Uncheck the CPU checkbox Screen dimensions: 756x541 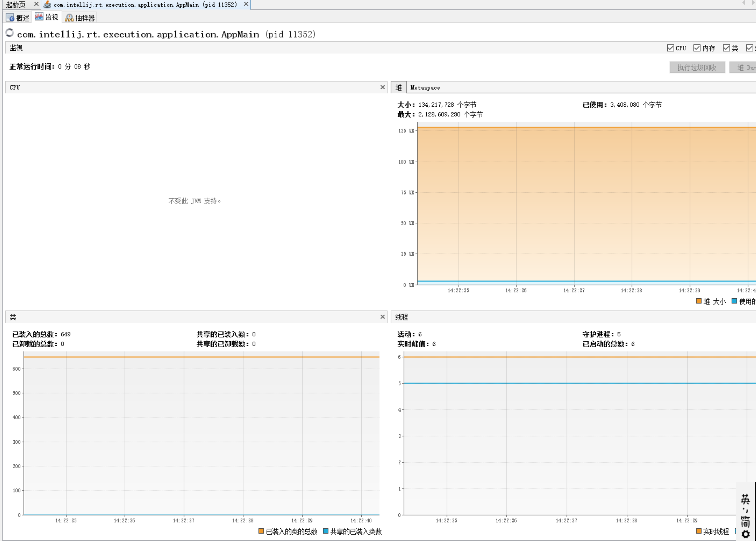pos(670,48)
